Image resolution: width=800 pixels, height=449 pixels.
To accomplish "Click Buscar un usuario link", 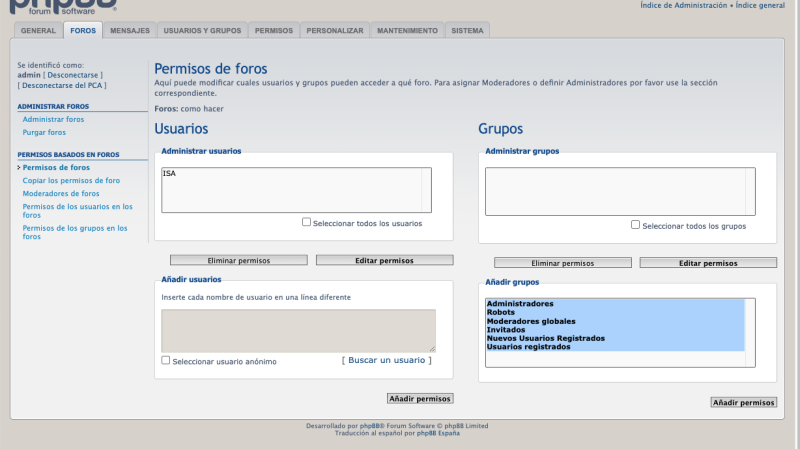I will 386,360.
